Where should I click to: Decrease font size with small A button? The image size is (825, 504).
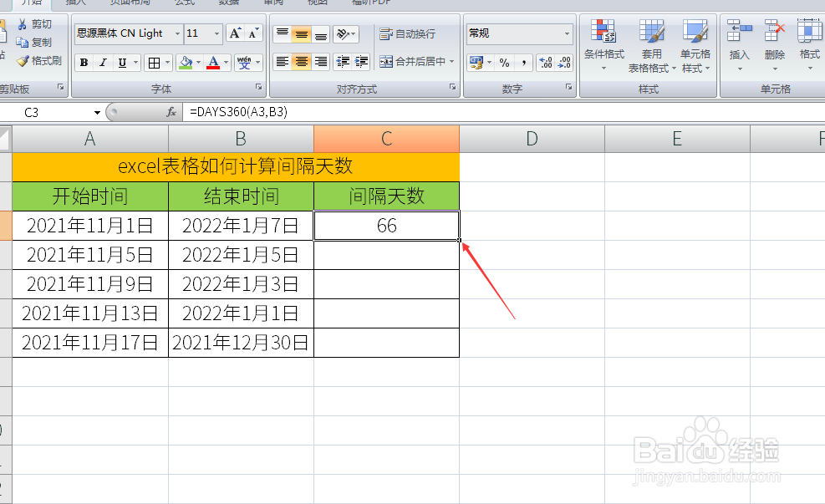tap(253, 33)
